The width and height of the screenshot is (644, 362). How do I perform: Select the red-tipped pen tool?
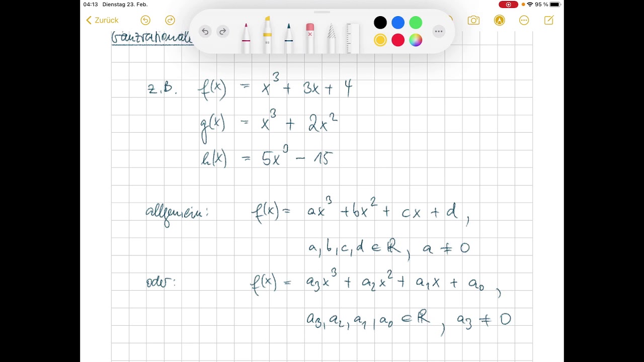246,38
